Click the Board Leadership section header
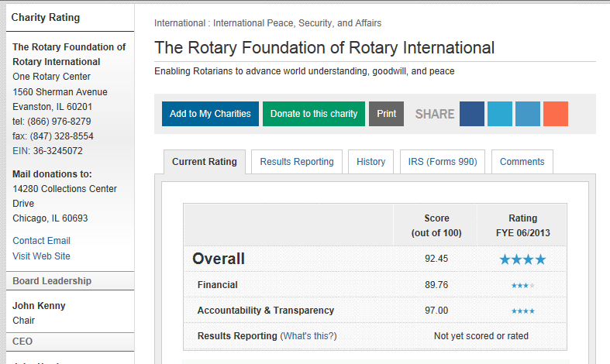Viewport: 610px width, 364px height. pyautogui.click(x=70, y=281)
